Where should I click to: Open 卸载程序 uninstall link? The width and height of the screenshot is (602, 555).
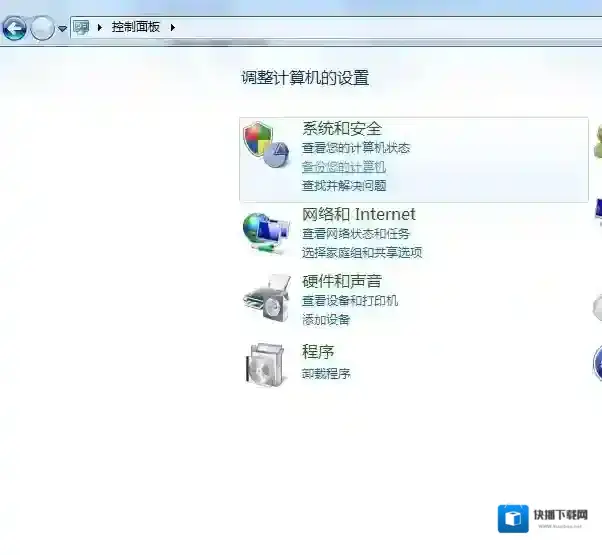[x=326, y=374]
